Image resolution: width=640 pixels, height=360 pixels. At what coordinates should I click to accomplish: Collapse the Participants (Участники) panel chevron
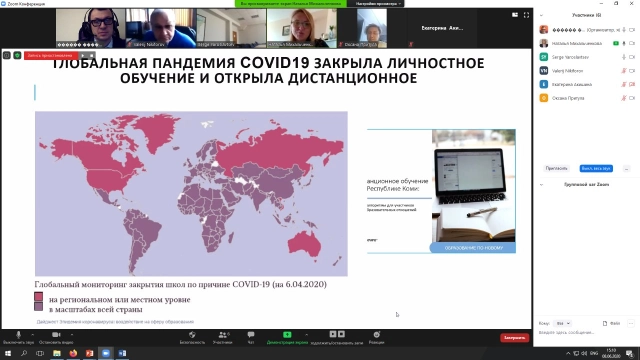(541, 16)
